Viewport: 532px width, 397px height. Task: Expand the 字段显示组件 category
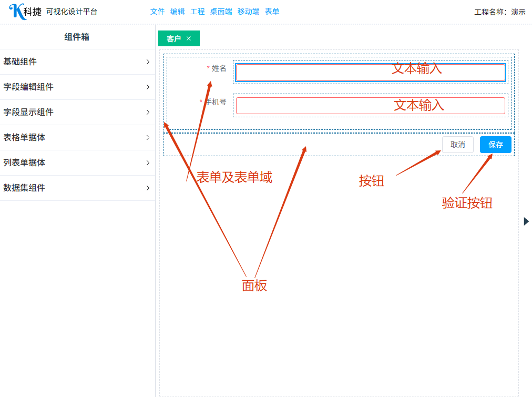[77, 113]
